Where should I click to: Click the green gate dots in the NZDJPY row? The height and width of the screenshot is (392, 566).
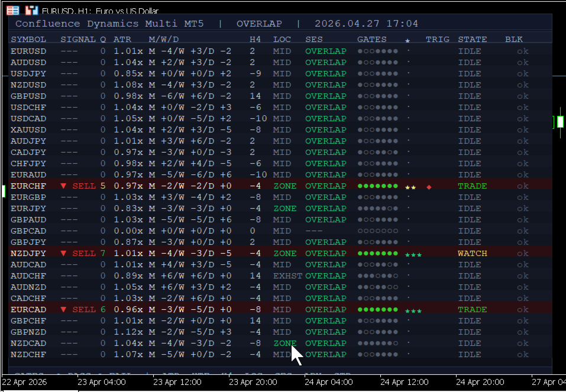pos(377,254)
